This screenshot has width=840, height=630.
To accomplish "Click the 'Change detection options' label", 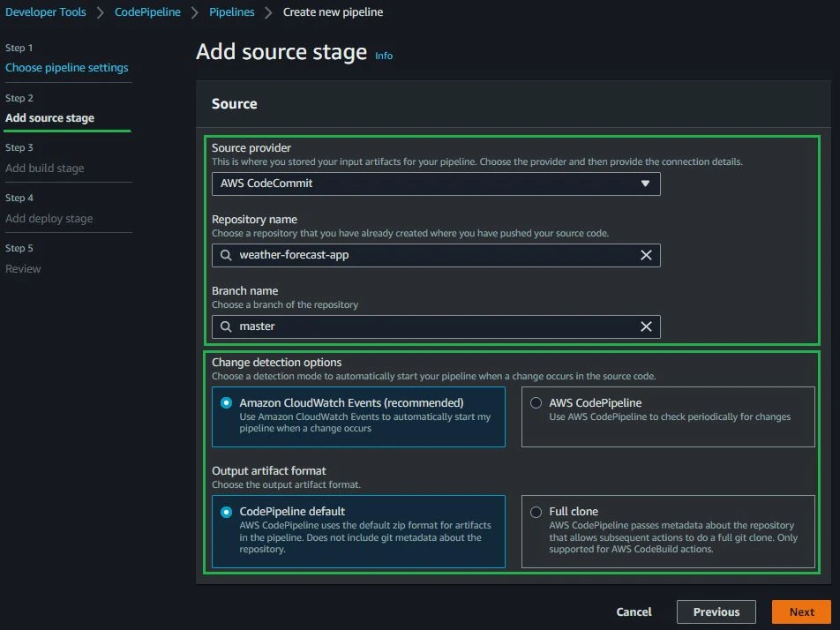I will (276, 362).
